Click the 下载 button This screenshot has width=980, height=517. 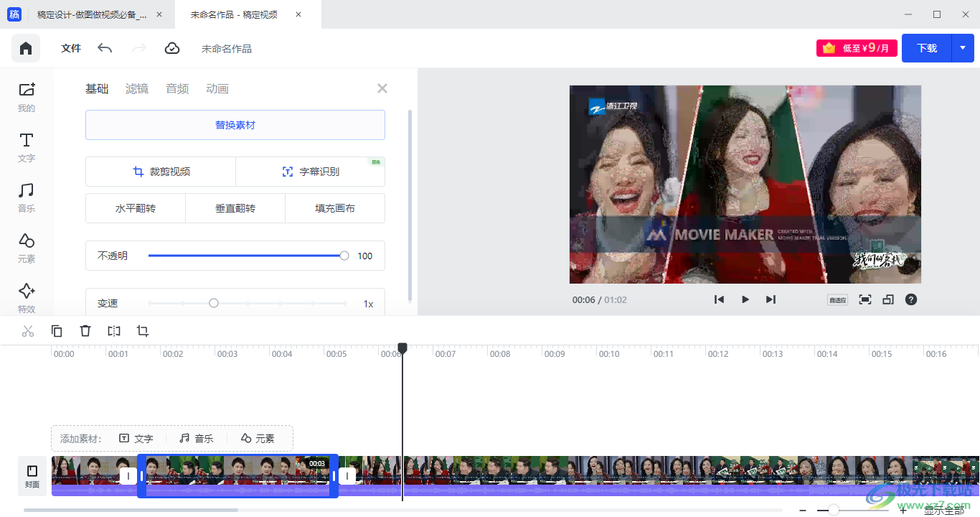(x=927, y=48)
